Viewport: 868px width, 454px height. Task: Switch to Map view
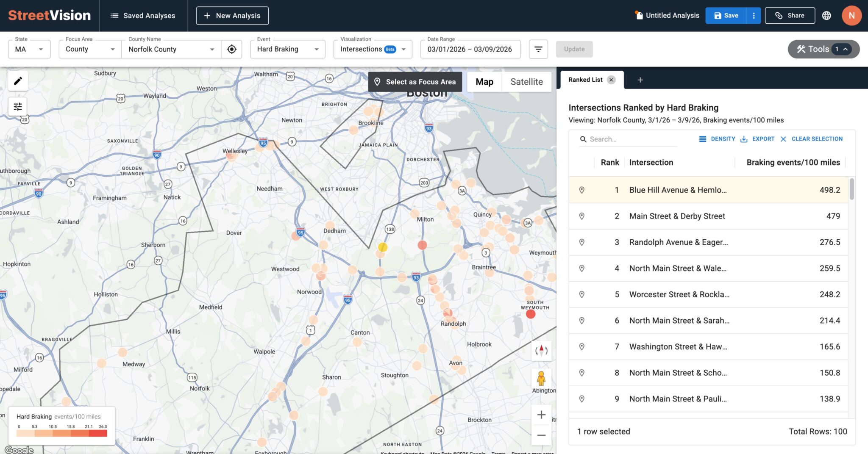click(484, 82)
